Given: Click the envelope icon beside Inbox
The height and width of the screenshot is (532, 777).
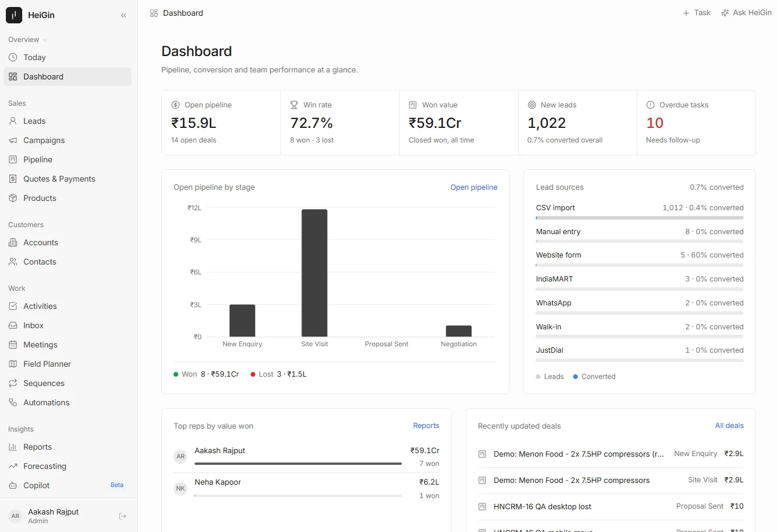Looking at the screenshot, I should click(13, 325).
